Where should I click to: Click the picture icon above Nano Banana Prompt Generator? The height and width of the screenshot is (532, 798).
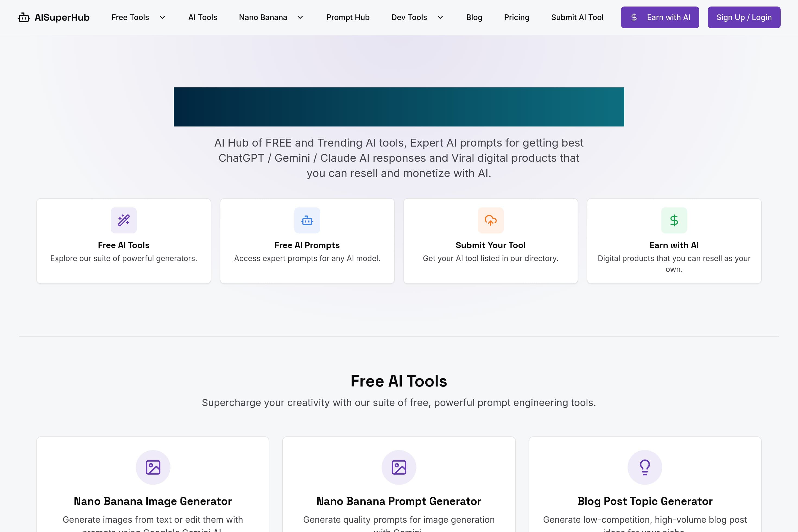coord(399,467)
